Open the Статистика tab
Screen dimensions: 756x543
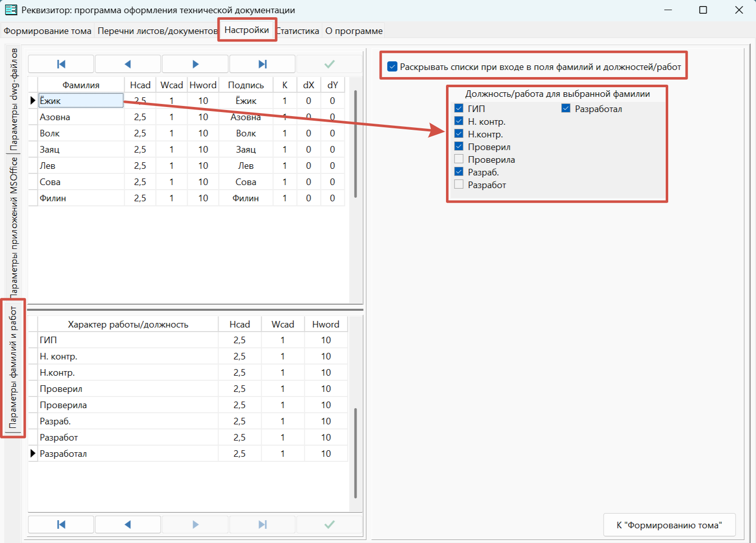pyautogui.click(x=298, y=31)
